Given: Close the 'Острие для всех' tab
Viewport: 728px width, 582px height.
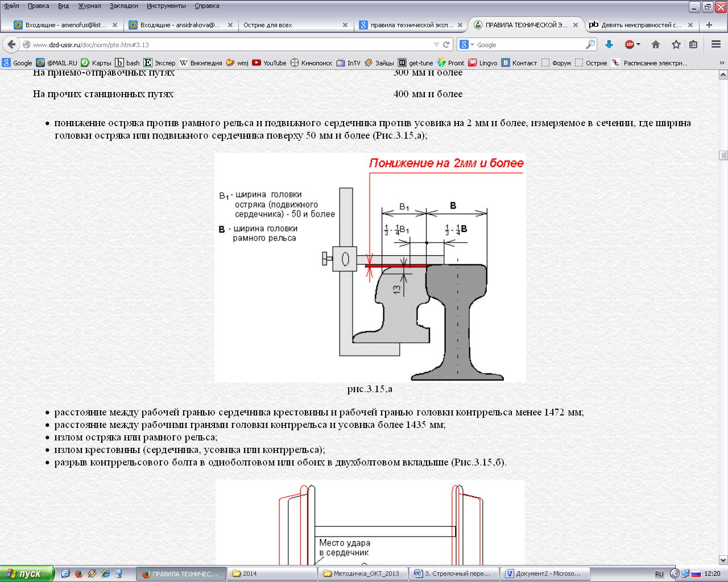Looking at the screenshot, I should [x=345, y=25].
